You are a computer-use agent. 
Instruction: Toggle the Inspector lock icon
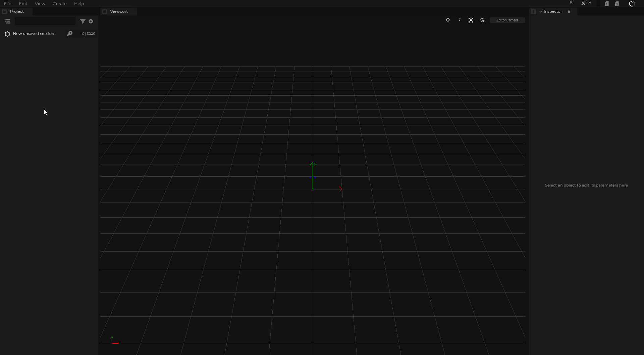coord(569,11)
